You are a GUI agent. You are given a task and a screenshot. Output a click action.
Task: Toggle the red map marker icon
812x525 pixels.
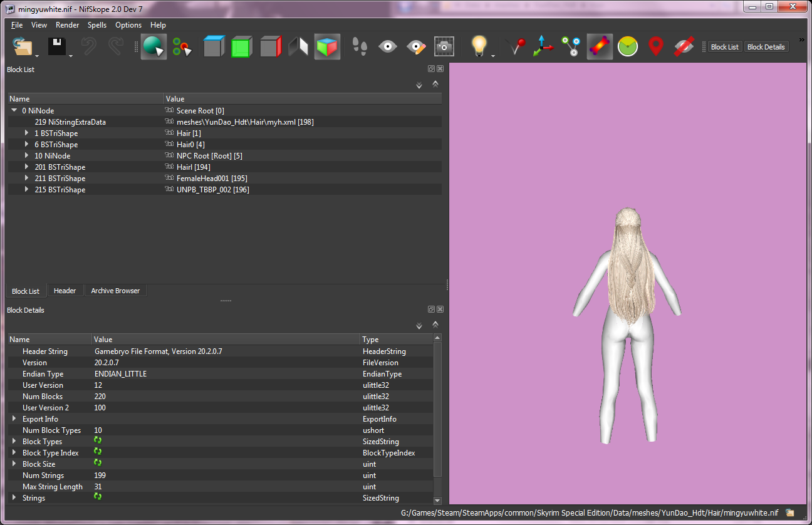tap(655, 47)
